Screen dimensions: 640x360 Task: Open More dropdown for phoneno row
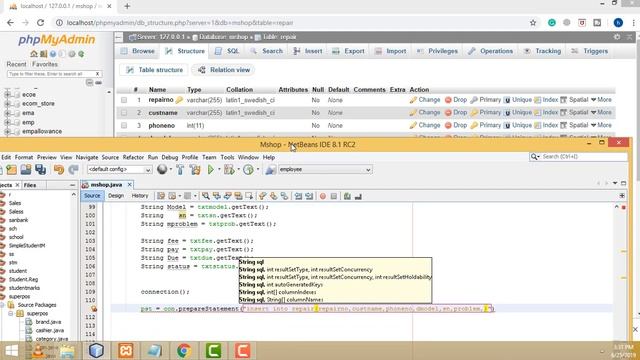601,125
